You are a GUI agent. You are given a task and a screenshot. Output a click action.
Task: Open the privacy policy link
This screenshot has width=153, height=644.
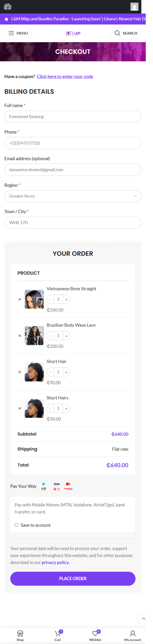point(55,562)
